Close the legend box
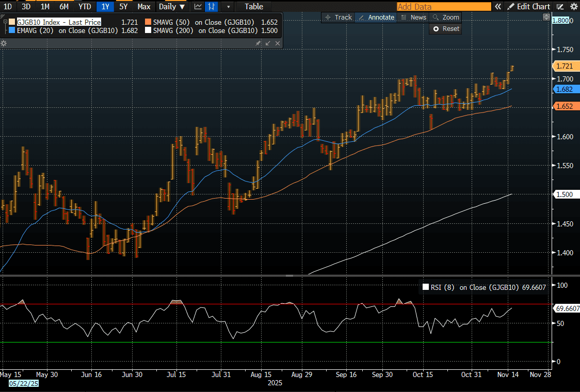Viewport: 580px width, 392px height. [278, 43]
